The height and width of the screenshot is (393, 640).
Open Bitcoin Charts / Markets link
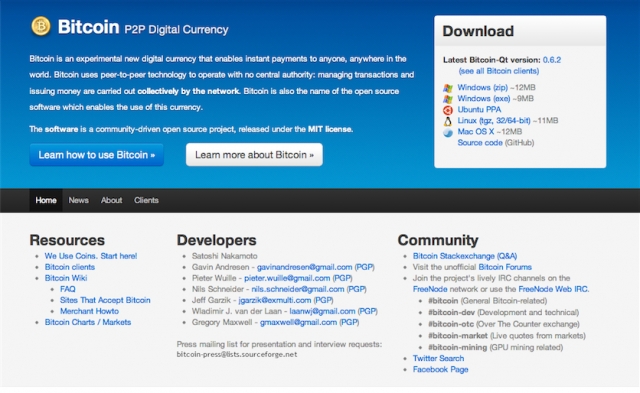[88, 322]
